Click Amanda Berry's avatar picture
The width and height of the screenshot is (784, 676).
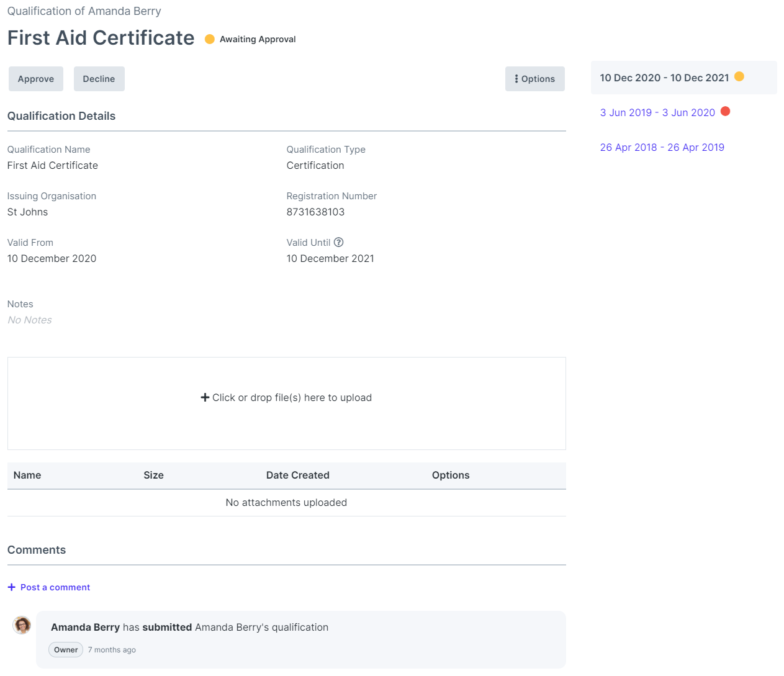tap(22, 625)
